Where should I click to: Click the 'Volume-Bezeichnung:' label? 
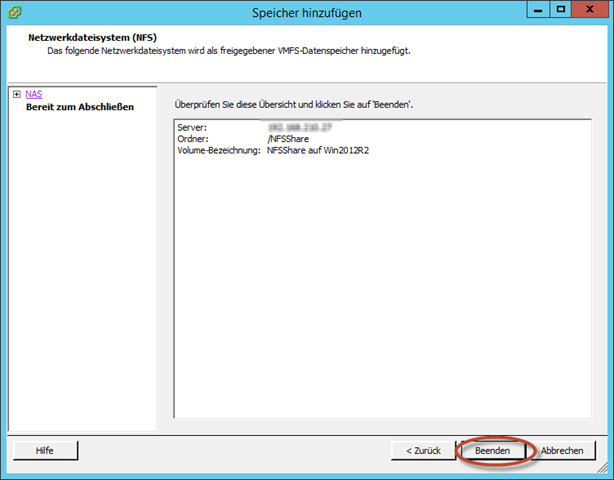click(x=219, y=150)
